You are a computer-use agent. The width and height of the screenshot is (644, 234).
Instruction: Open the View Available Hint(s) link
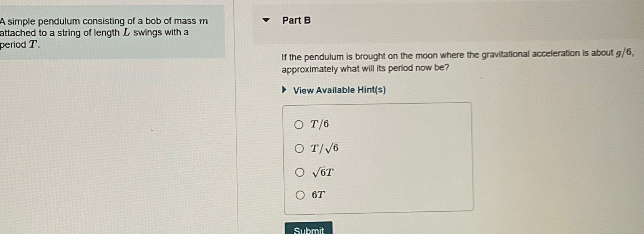tap(339, 90)
